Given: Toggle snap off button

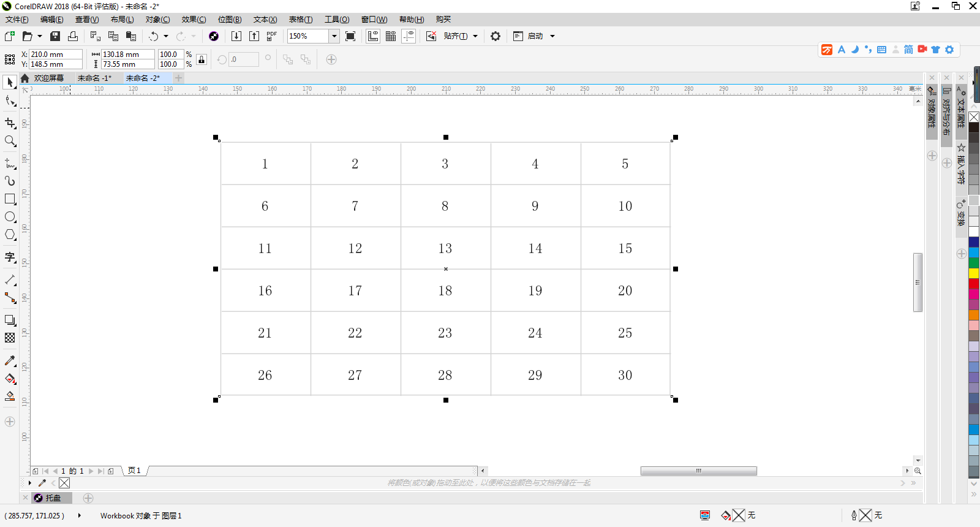Looking at the screenshot, I should click(x=431, y=36).
